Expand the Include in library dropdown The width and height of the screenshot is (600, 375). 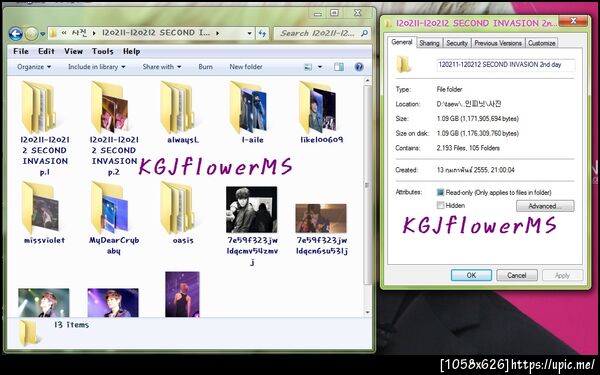point(96,67)
